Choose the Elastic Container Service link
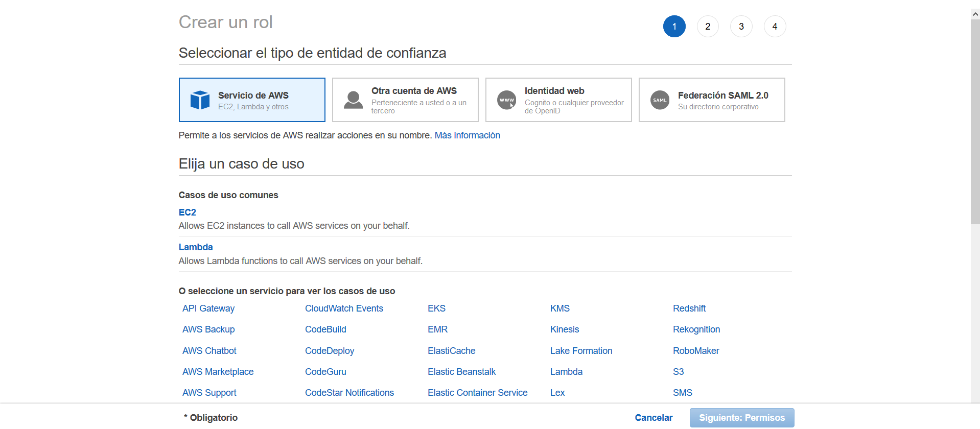The width and height of the screenshot is (980, 429). click(477, 393)
